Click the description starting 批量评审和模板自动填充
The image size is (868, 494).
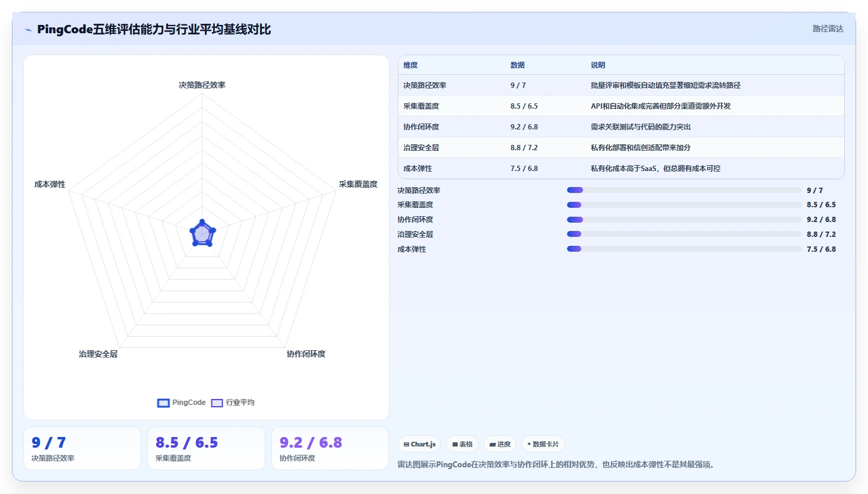tap(666, 85)
